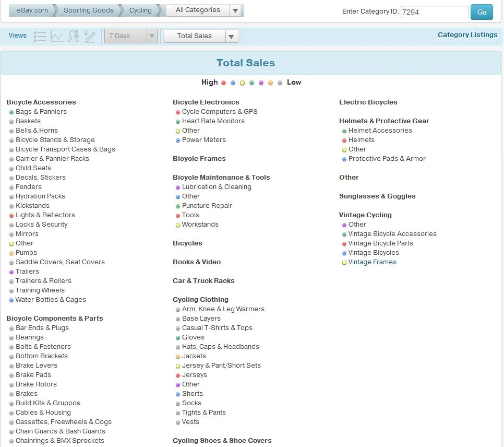Open the 7 Days period dropdown
Viewport: 504px width, 447px height.
(131, 36)
